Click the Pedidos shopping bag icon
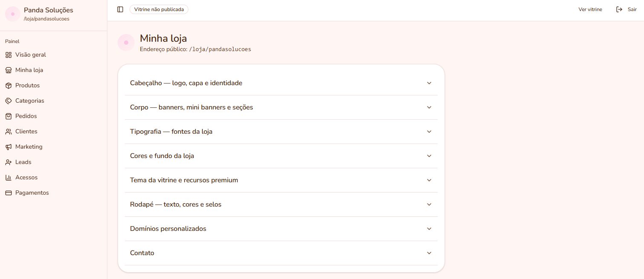 click(9, 116)
